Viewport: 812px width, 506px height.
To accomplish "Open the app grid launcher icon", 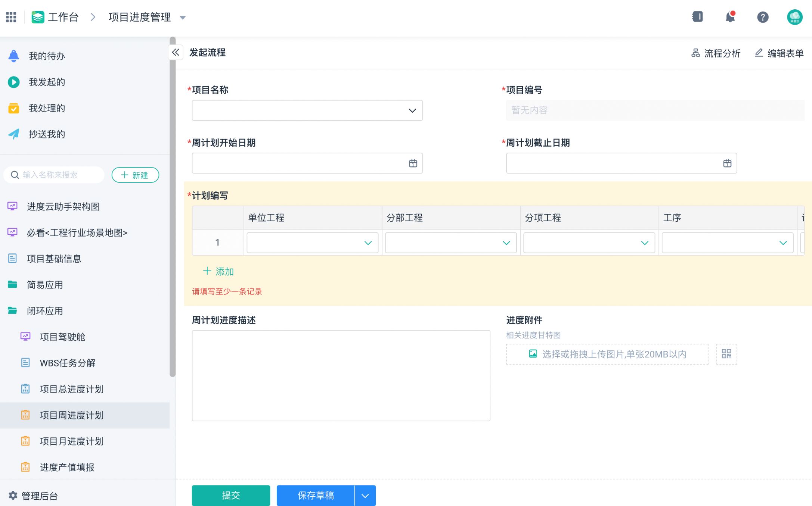I will click(11, 17).
